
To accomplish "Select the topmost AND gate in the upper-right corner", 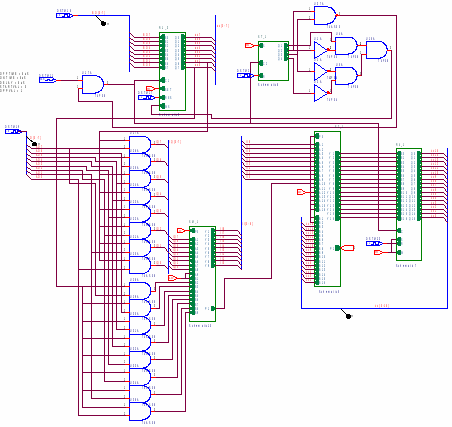I will 325,15.
